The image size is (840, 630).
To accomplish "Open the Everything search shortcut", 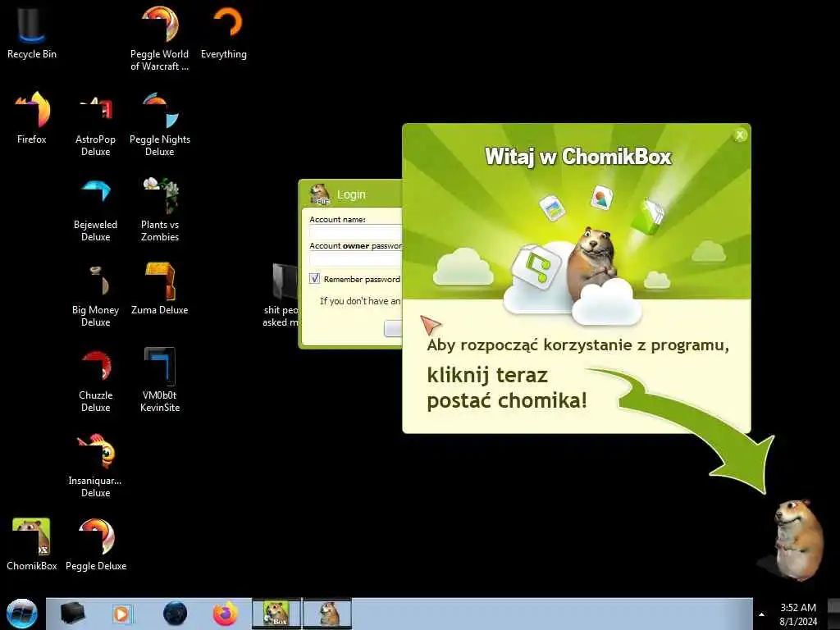I will 224,32.
